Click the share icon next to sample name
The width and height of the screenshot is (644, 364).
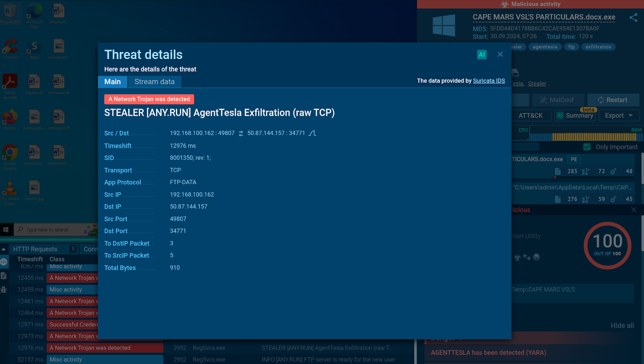coord(633,17)
